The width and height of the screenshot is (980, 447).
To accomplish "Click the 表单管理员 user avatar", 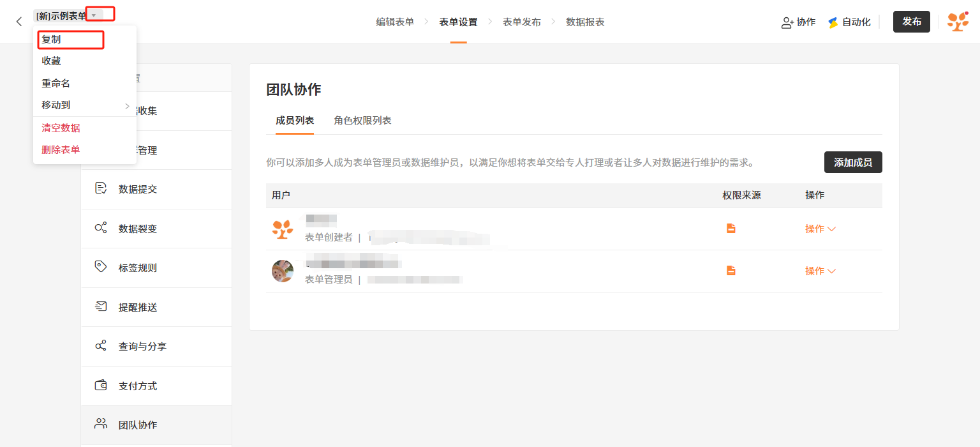I will (283, 271).
